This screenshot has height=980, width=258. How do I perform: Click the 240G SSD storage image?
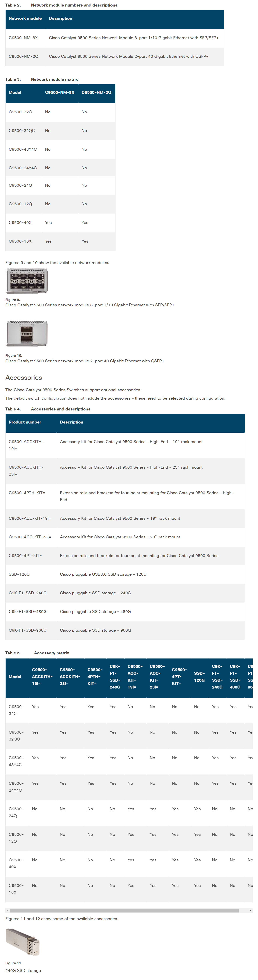23,941
